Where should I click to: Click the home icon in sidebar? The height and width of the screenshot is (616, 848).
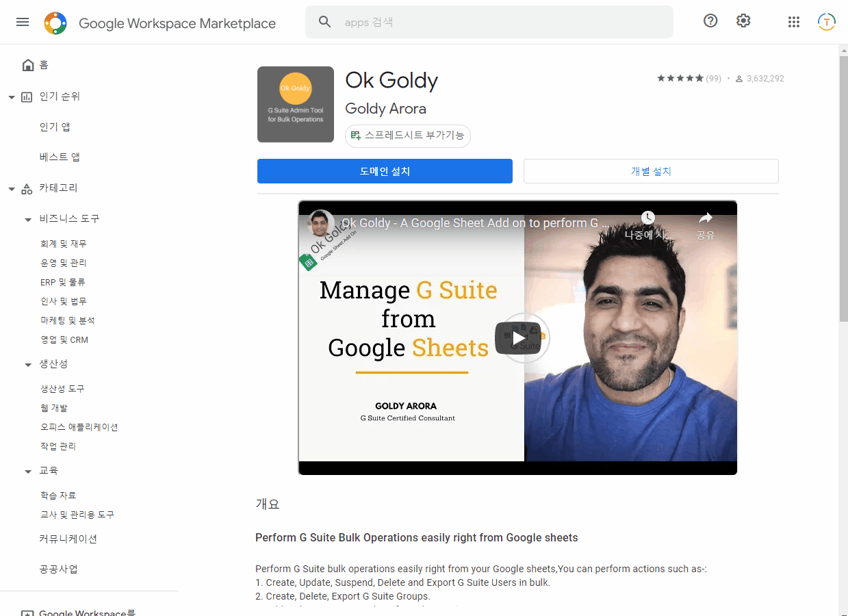[28, 65]
